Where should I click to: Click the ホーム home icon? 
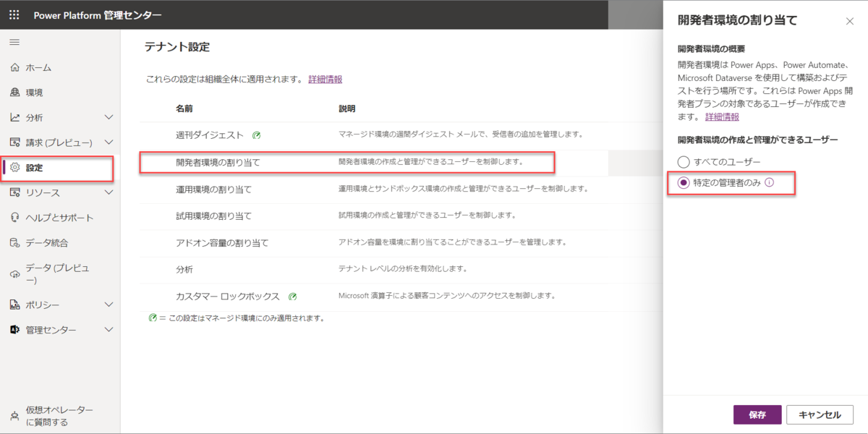point(14,67)
